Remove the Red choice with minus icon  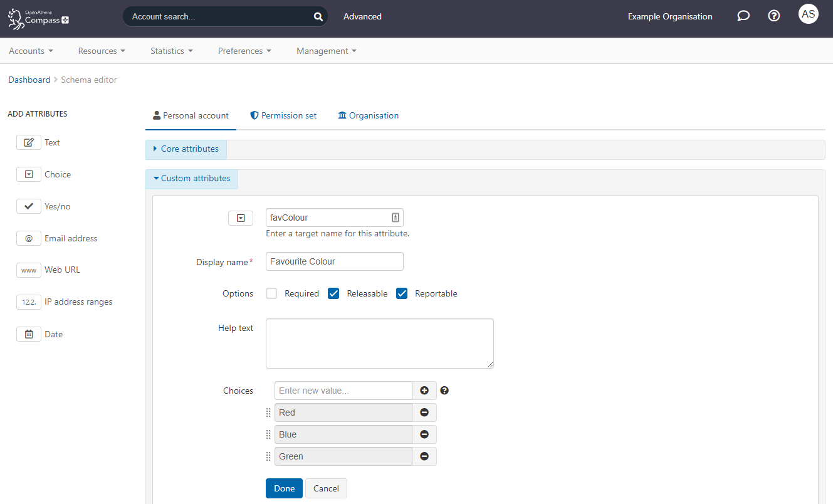(424, 412)
